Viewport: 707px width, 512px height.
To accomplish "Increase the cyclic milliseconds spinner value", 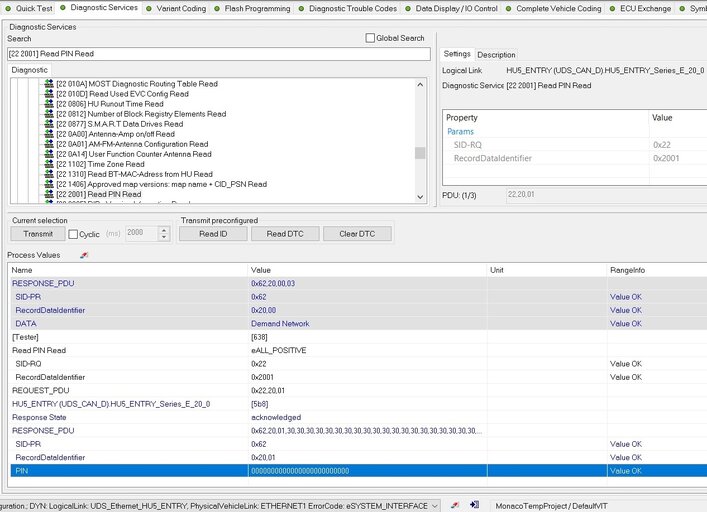I will click(164, 229).
